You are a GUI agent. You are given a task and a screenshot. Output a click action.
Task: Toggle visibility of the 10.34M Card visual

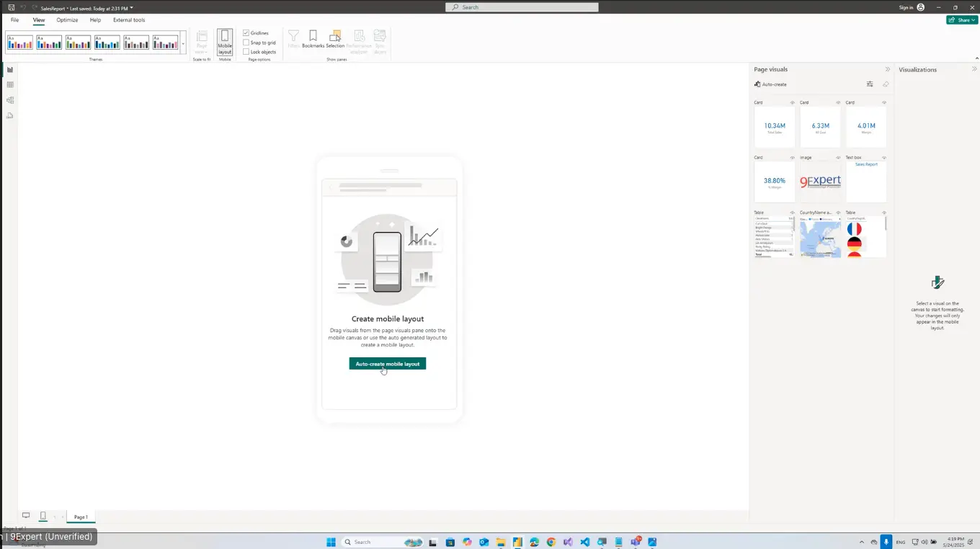[x=793, y=102]
